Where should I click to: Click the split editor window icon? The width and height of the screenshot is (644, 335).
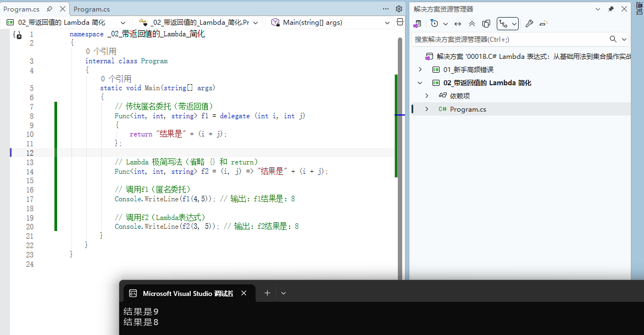click(x=400, y=22)
